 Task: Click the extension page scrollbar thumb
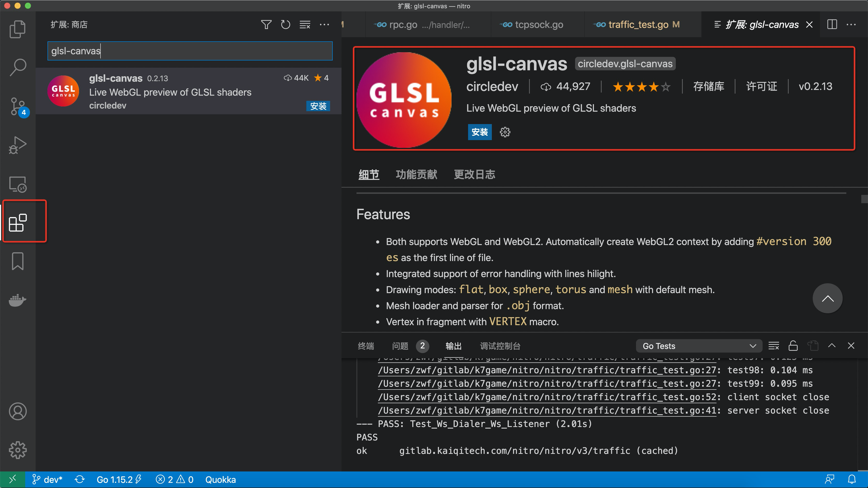click(864, 199)
